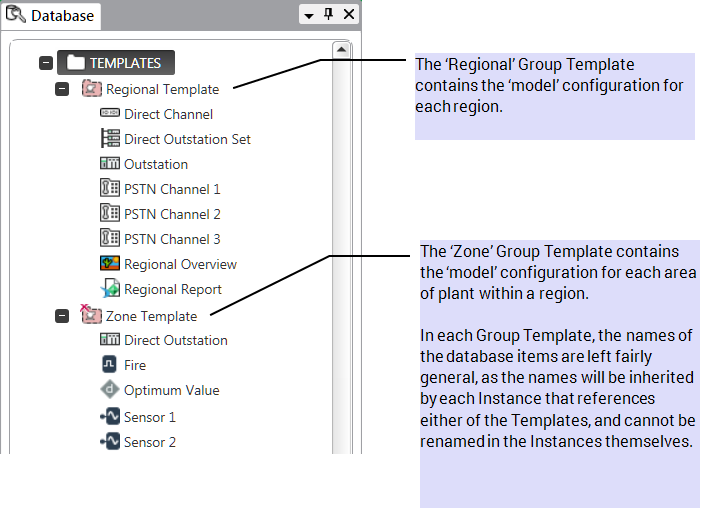The width and height of the screenshot is (710, 518).
Task: Click the Zone Template group icon
Action: pos(91,315)
